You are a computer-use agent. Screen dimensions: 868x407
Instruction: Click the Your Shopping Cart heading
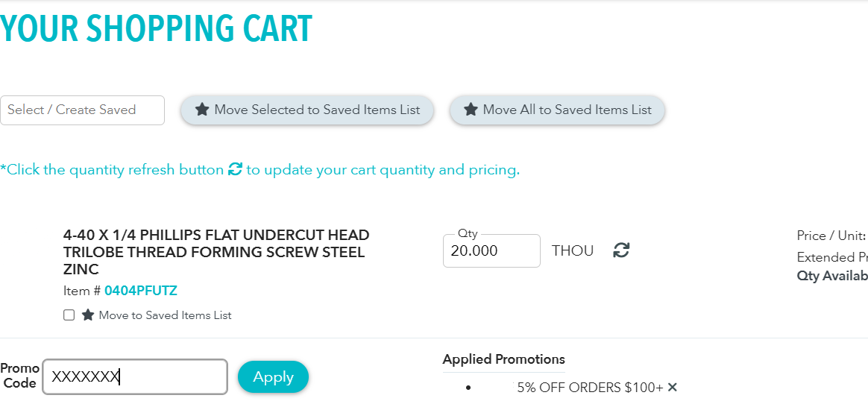156,28
